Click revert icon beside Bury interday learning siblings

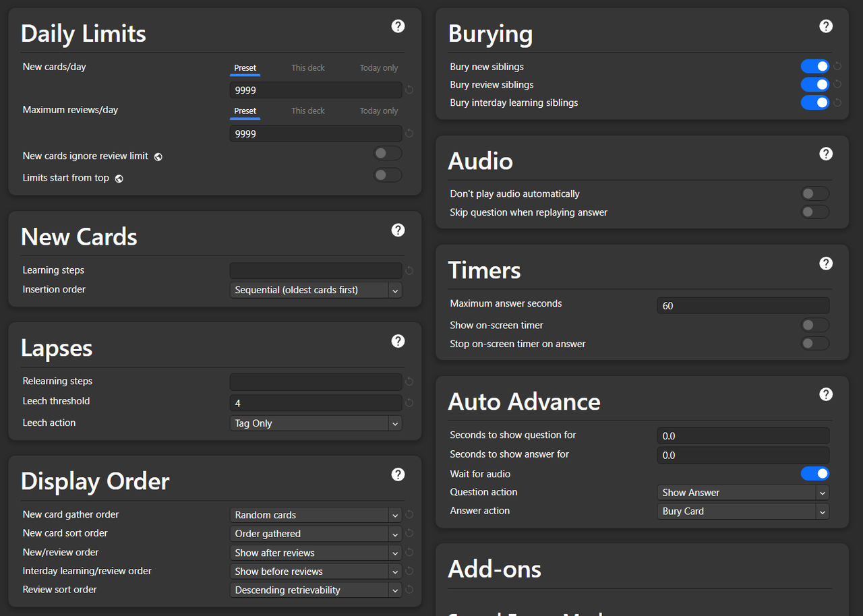tap(837, 102)
